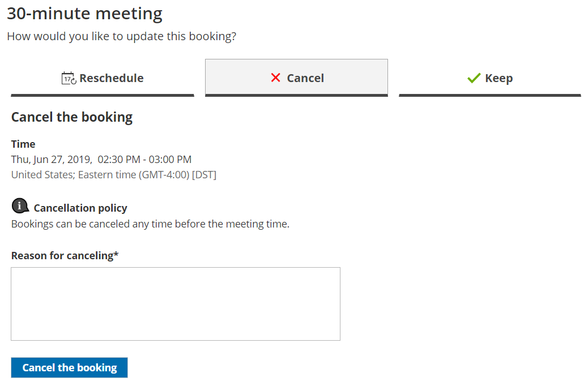Click the 02:30 PM - 03:00 PM time range
Viewport: 588px width, 386px height.
pyautogui.click(x=144, y=160)
